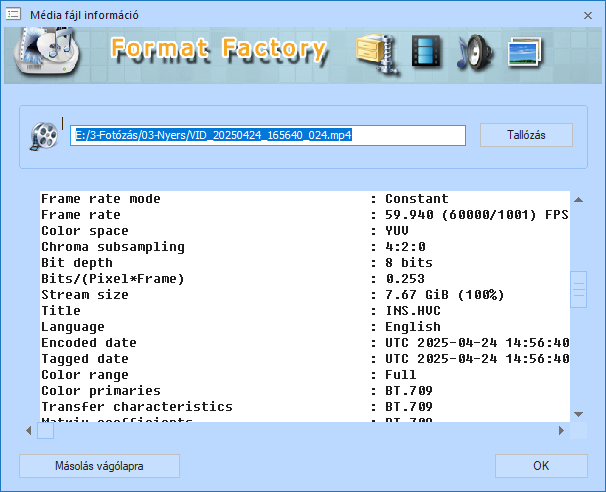Image resolution: width=606 pixels, height=492 pixels.
Task: Click the "Color range" label
Action: click(x=85, y=375)
